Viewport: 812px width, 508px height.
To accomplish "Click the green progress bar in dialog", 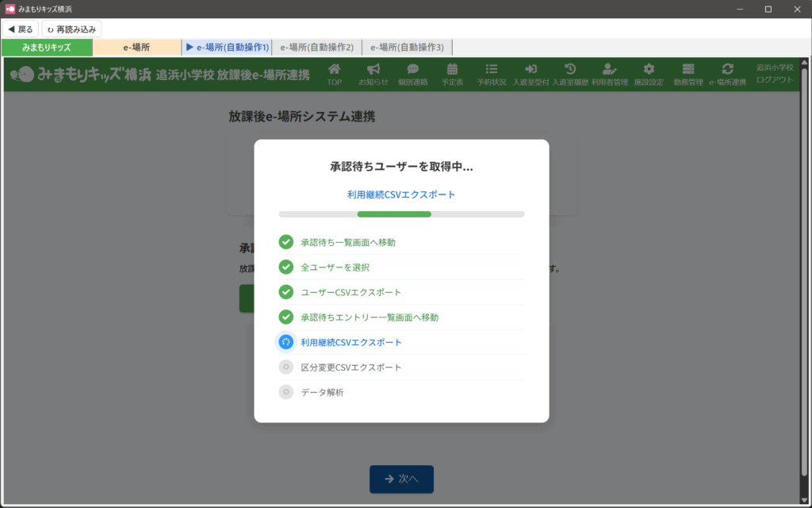I will pos(394,214).
